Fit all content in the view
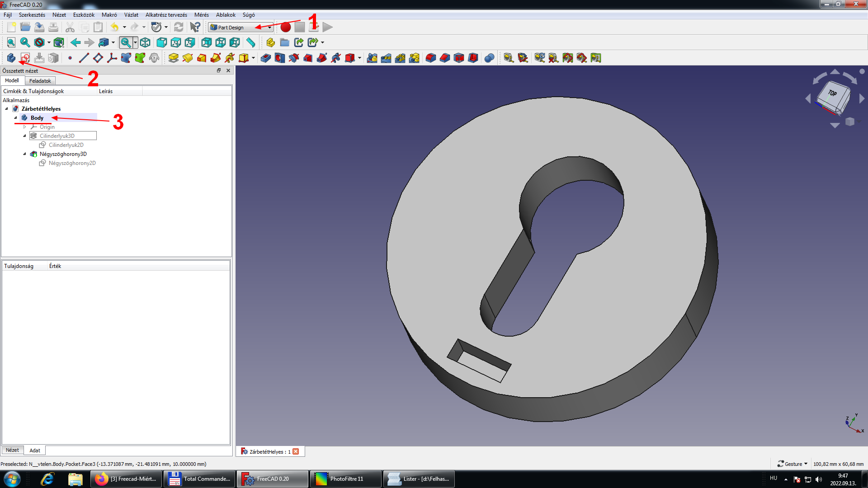This screenshot has height=488, width=868. click(11, 42)
